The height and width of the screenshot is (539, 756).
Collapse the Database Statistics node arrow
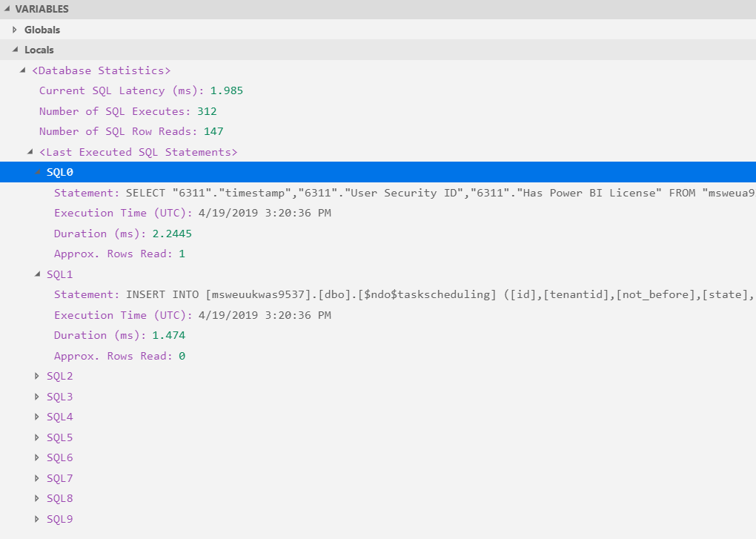pyautogui.click(x=22, y=70)
